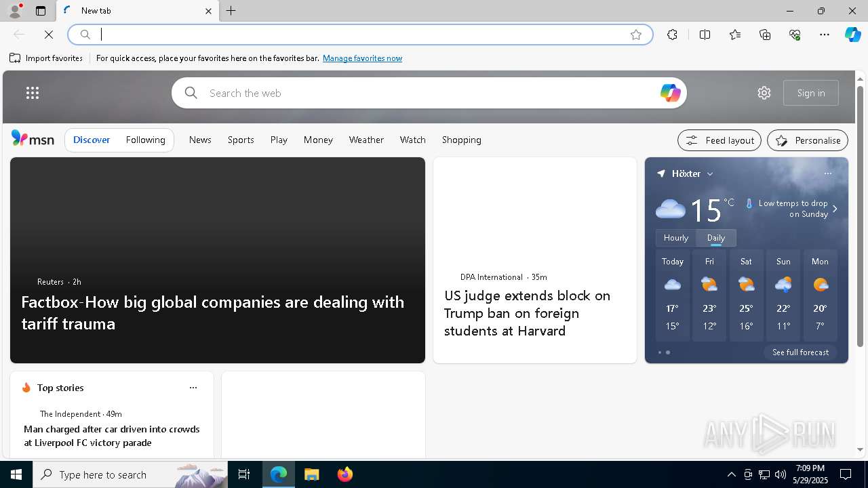Click the Import favorites icon
This screenshot has height=488, width=868.
coord(15,58)
